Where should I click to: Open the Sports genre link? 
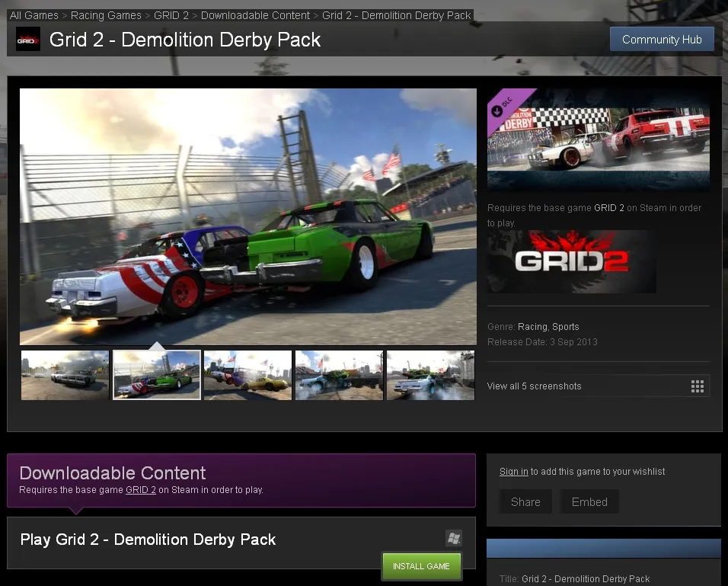coord(566,327)
